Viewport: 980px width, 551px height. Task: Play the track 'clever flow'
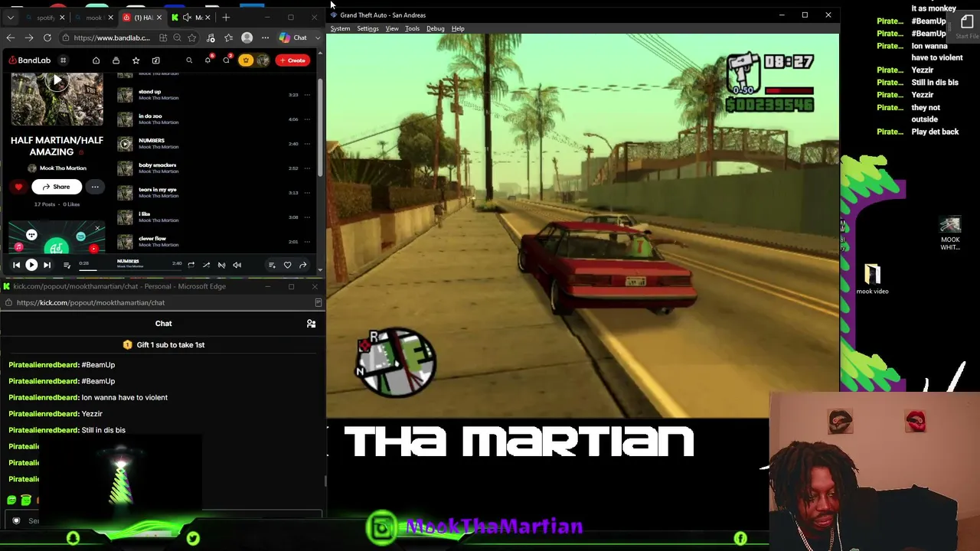(125, 242)
